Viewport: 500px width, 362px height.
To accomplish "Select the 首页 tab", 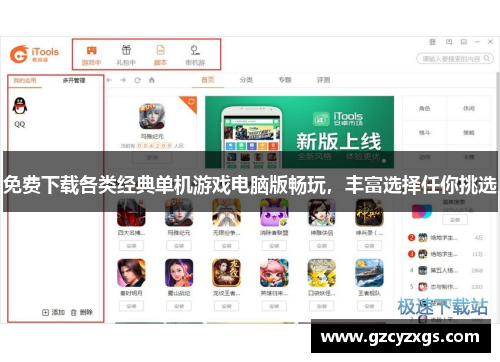I will point(208,80).
